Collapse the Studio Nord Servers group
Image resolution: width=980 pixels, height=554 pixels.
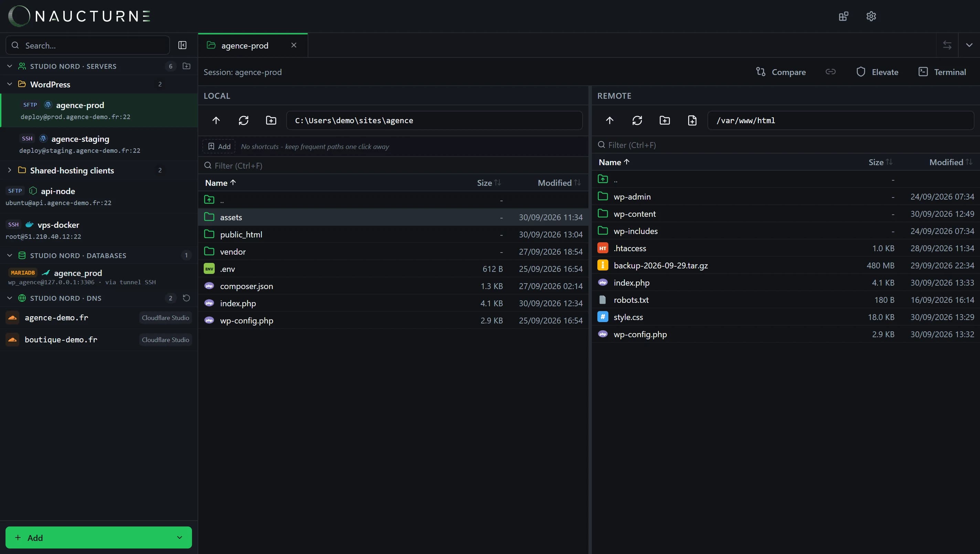[10, 66]
